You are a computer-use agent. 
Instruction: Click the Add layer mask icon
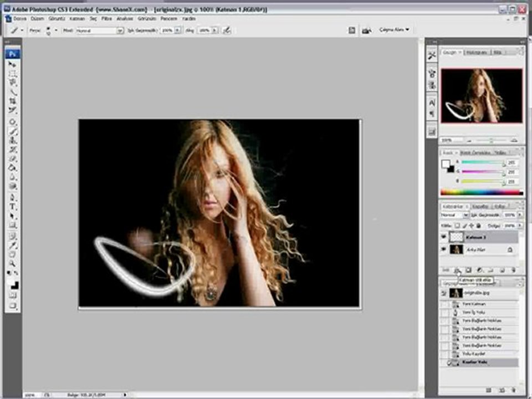[468, 270]
